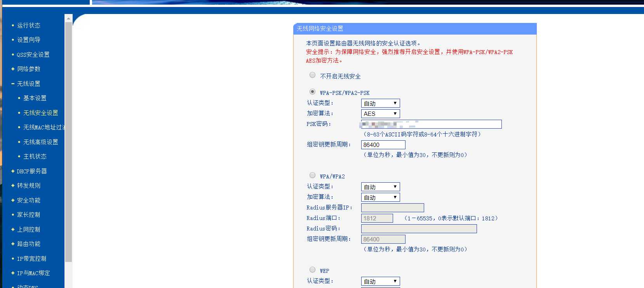Open WPA/WPA2 加密算法 dropdown
644x288 pixels.
[380, 197]
